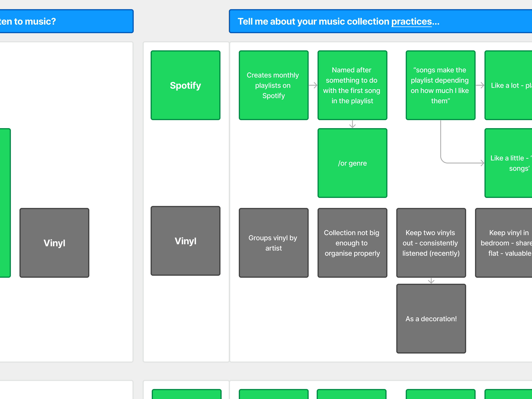The image size is (532, 399).
Task: Click the 'Like a lot' card
Action: point(509,85)
